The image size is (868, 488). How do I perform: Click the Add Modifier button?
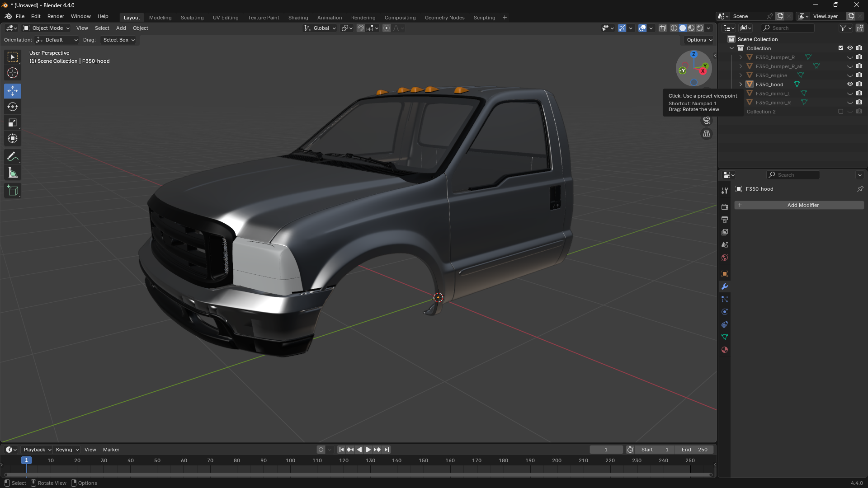(x=799, y=205)
